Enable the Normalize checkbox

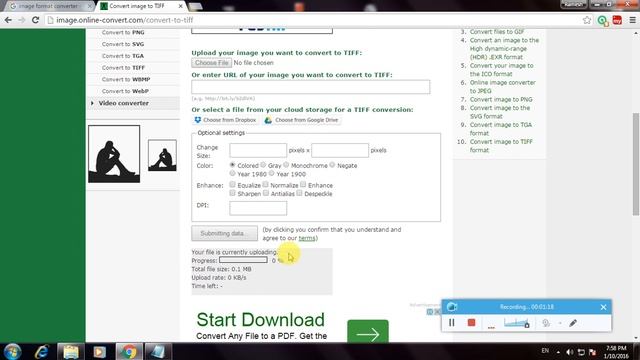tap(266, 184)
